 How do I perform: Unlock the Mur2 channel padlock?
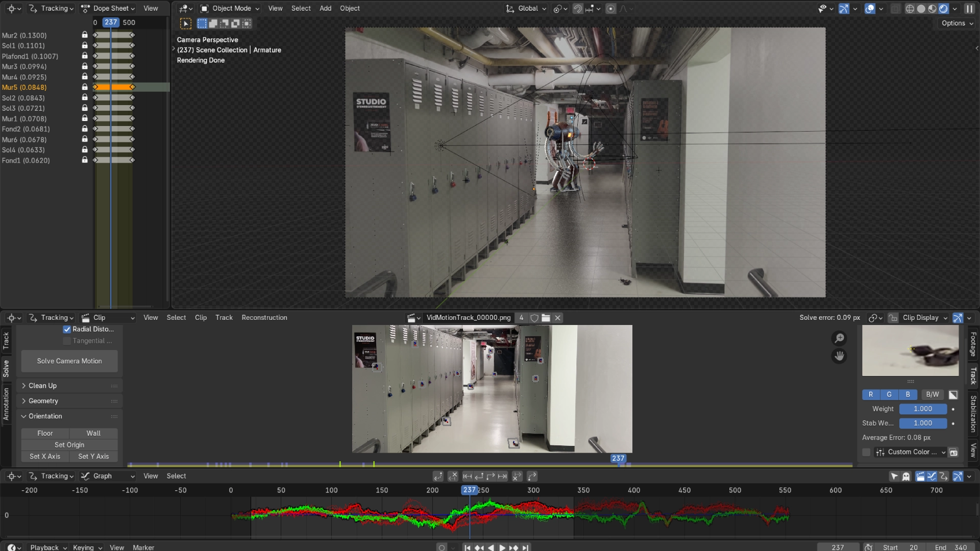click(84, 35)
